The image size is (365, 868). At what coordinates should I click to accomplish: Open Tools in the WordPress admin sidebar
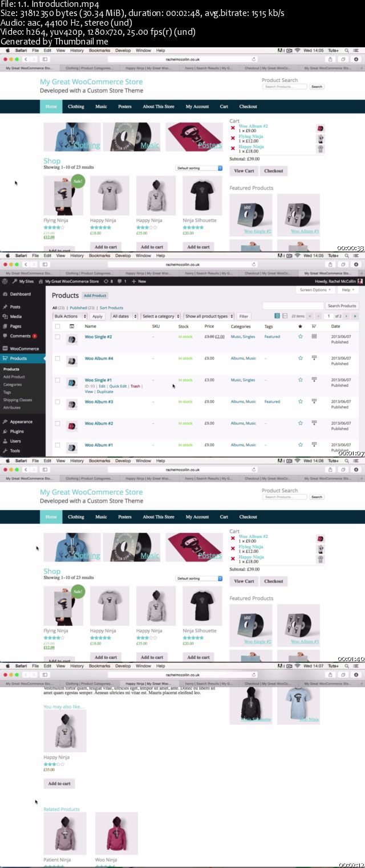[15, 451]
